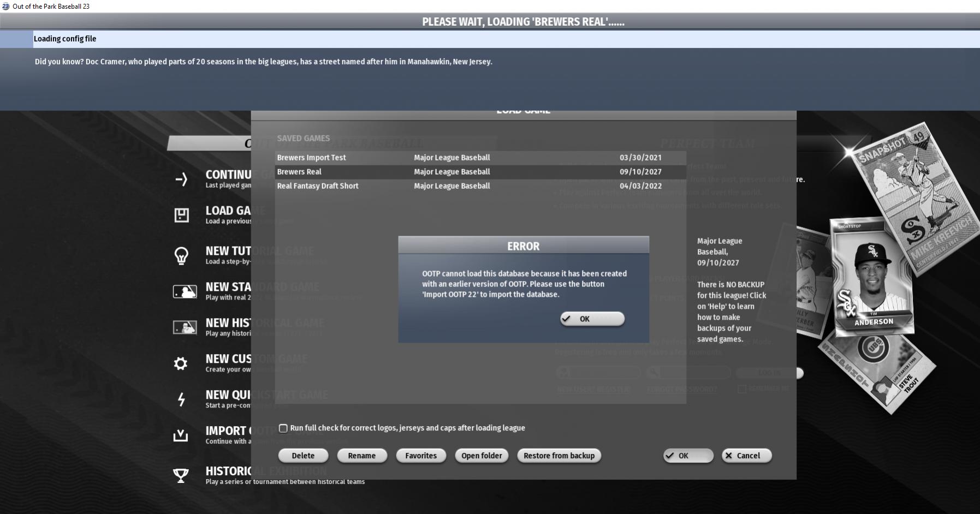
Task: Click the New Tutorial lightbulb icon
Action: (181, 255)
